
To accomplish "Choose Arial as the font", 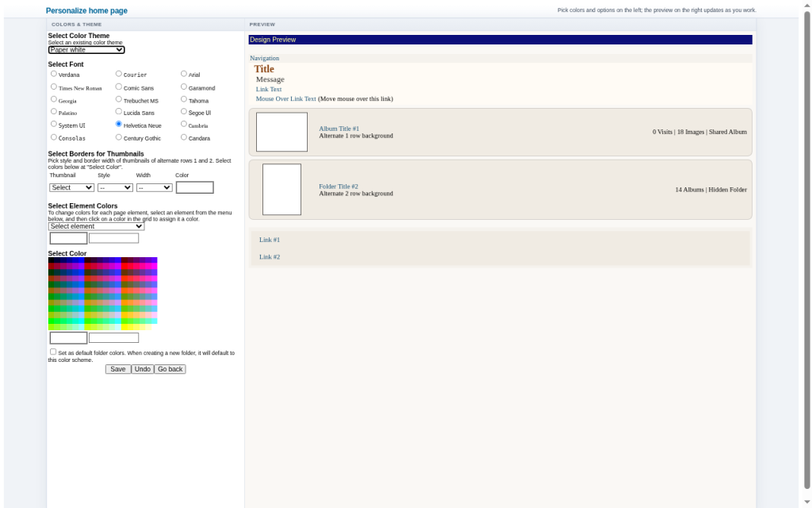I will [184, 74].
